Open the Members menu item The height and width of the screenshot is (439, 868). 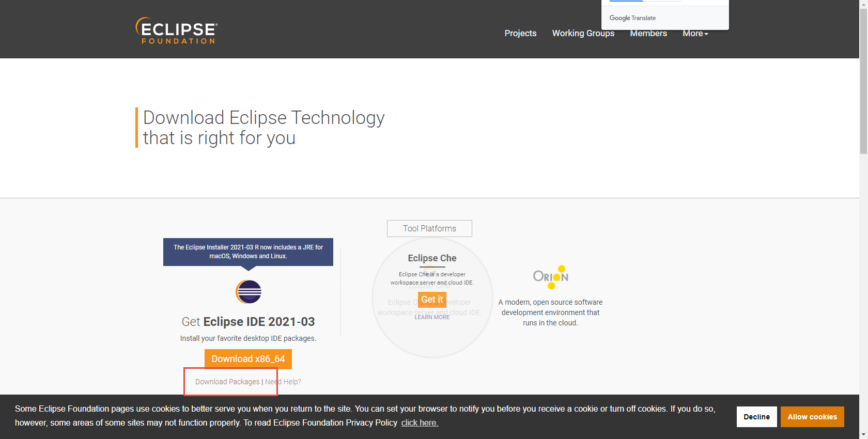(648, 33)
